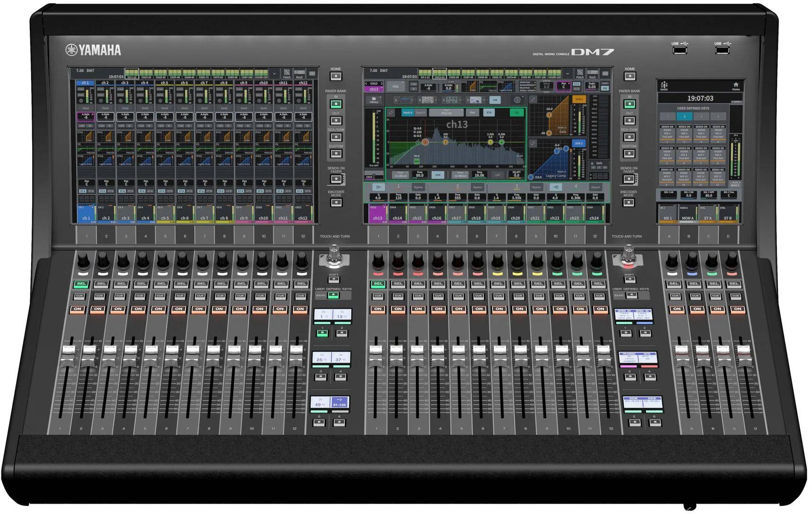Toggle the orange DYN 1 button
Screen dimensions: 812x514
point(579,99)
